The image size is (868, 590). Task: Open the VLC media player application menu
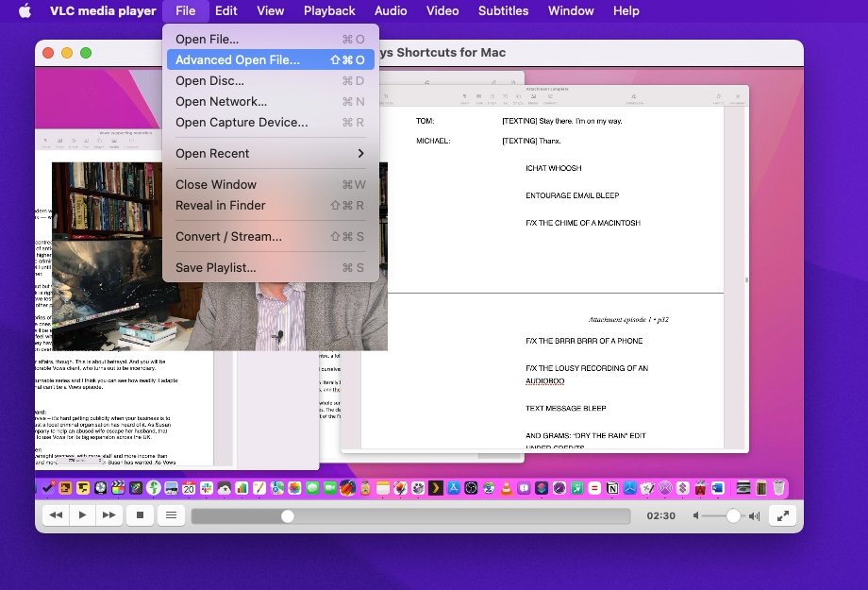[x=103, y=10]
